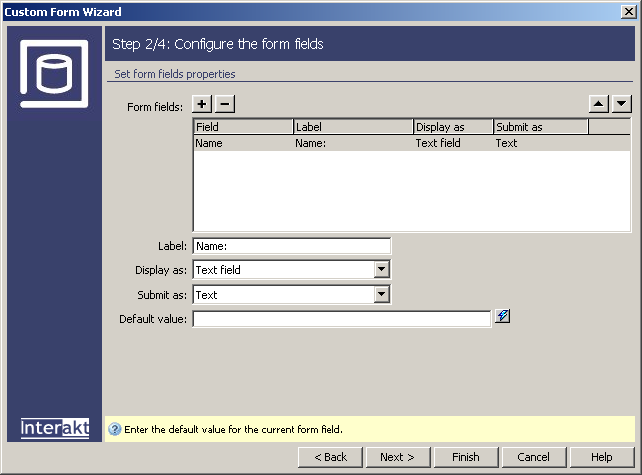Click into the Label text input
The image size is (642, 475).
pyautogui.click(x=291, y=245)
